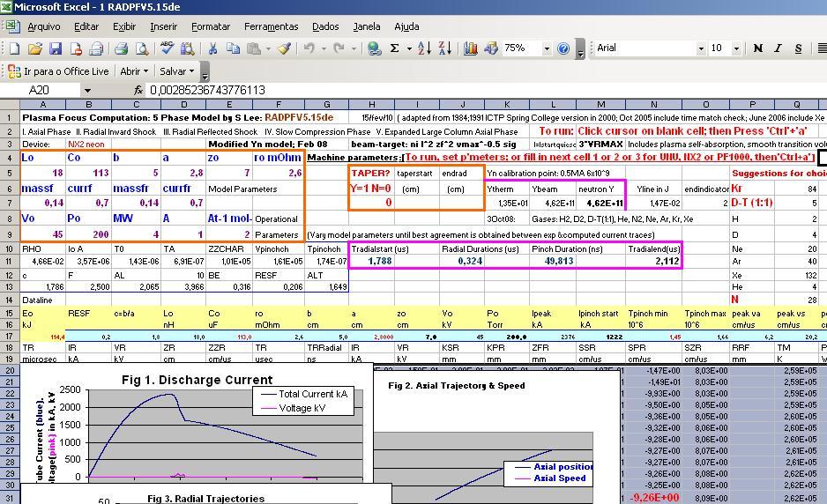Screen dimensions: 827x504
Task: Paste from clipboard icon
Action: click(x=254, y=48)
